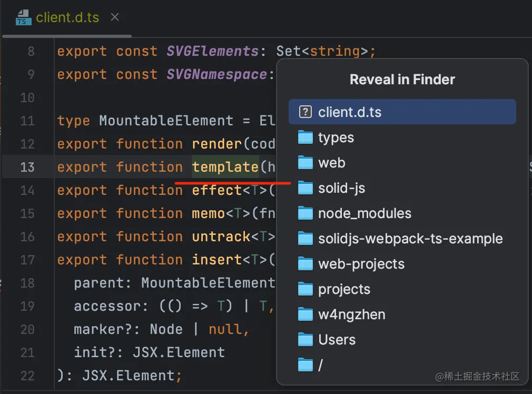The height and width of the screenshot is (394, 532).
Task: Click the root / folder icon
Action: (x=306, y=364)
